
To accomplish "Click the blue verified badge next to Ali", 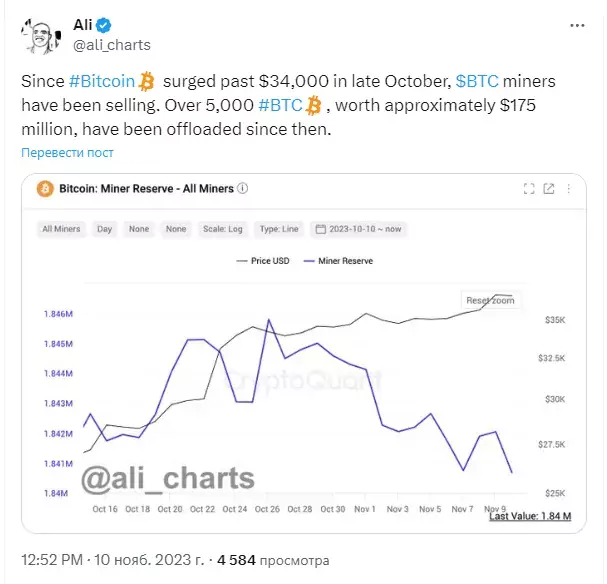I will (103, 26).
